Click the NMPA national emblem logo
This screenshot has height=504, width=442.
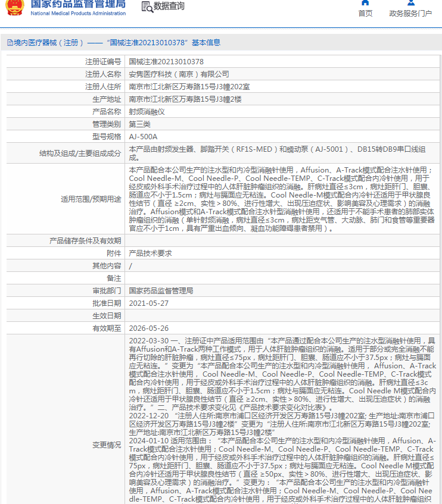pyautogui.click(x=14, y=7)
